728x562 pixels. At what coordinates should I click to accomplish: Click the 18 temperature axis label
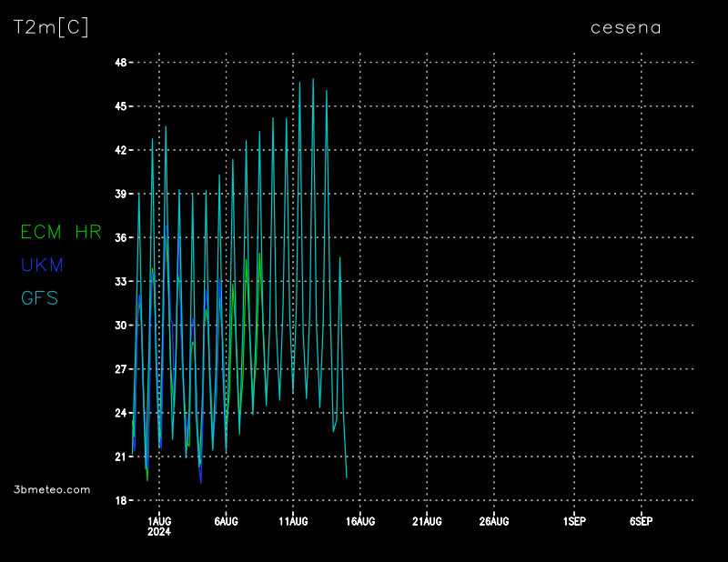pos(120,500)
